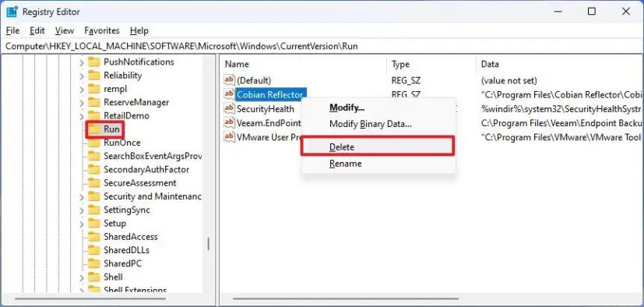Click the Setup folder icon
The width and height of the screenshot is (644, 307).
94,224
